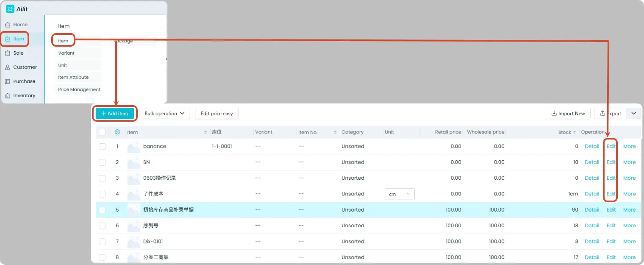The width and height of the screenshot is (644, 265).
Task: Click the SN item thumbnail
Action: click(134, 162)
